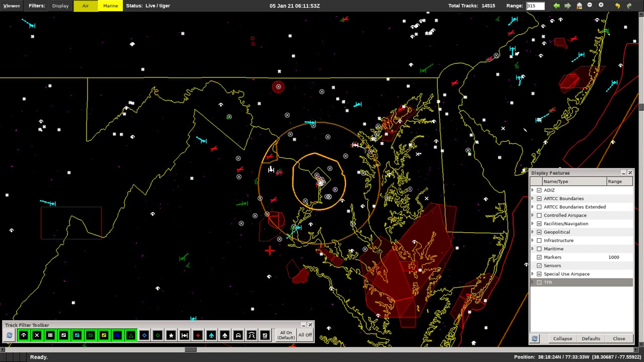
Task: Uncheck the Markers checkbox
Action: click(x=539, y=257)
